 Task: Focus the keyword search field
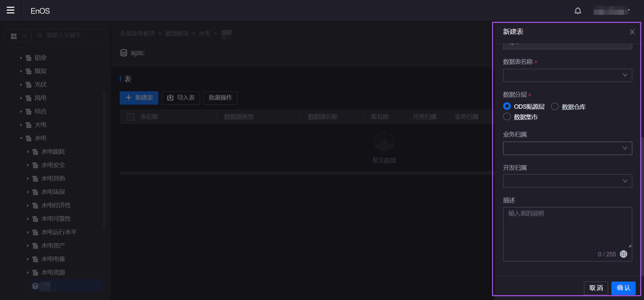point(69,35)
